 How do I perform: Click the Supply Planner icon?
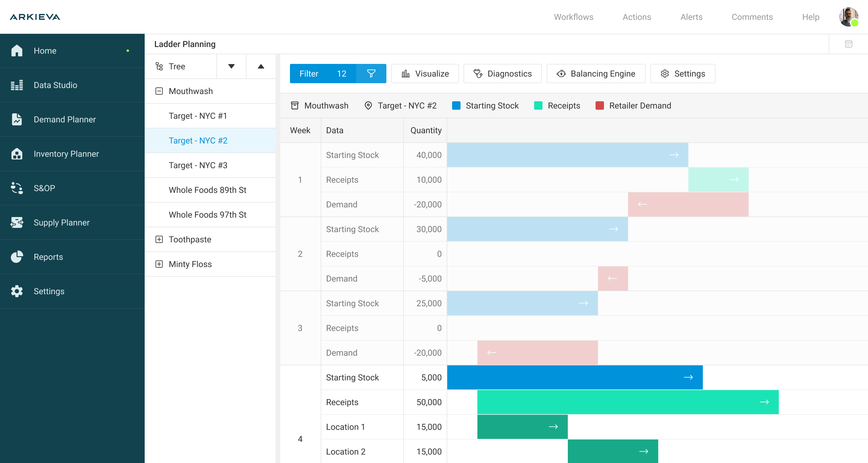(17, 222)
